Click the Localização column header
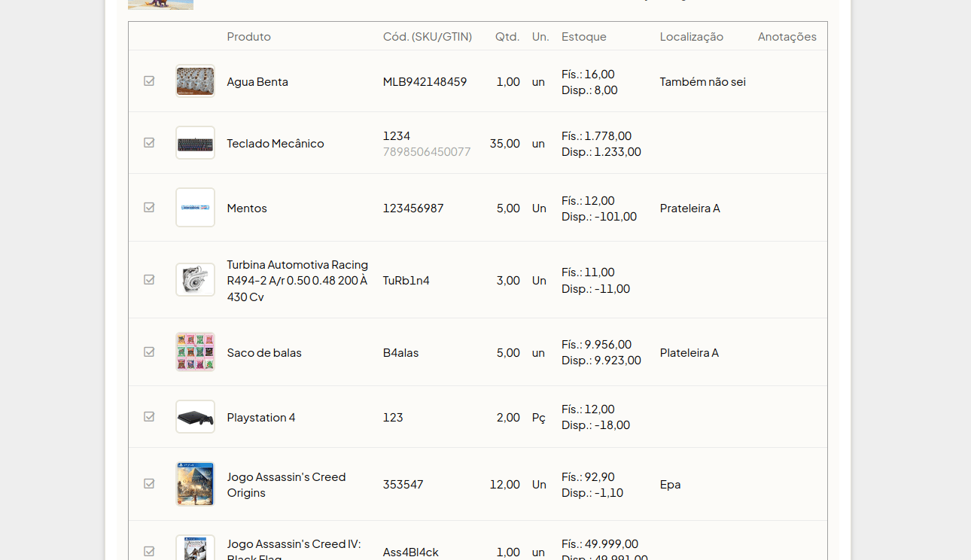Viewport: 971px width, 560px height. click(692, 36)
